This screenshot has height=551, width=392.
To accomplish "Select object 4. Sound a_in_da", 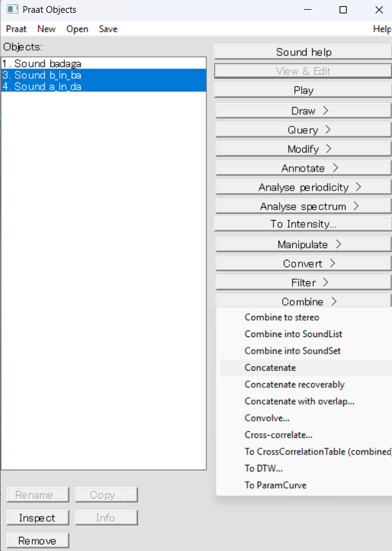I will pos(104,87).
